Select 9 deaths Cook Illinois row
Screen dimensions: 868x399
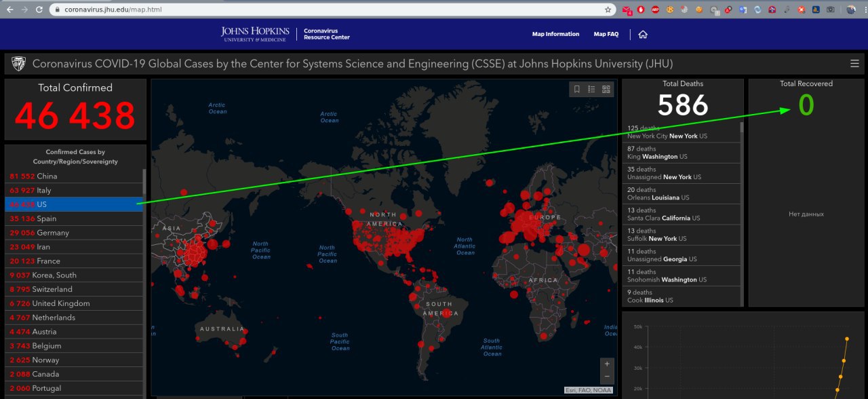(x=681, y=297)
